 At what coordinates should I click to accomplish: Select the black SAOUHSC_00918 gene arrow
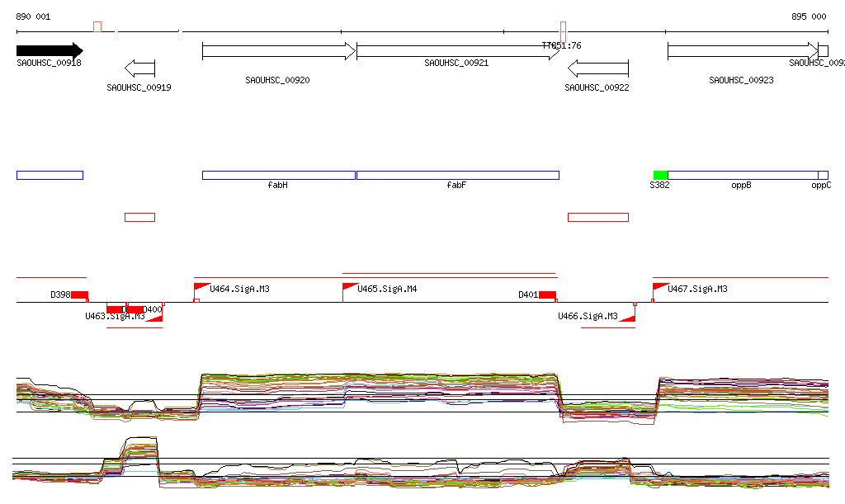point(50,51)
